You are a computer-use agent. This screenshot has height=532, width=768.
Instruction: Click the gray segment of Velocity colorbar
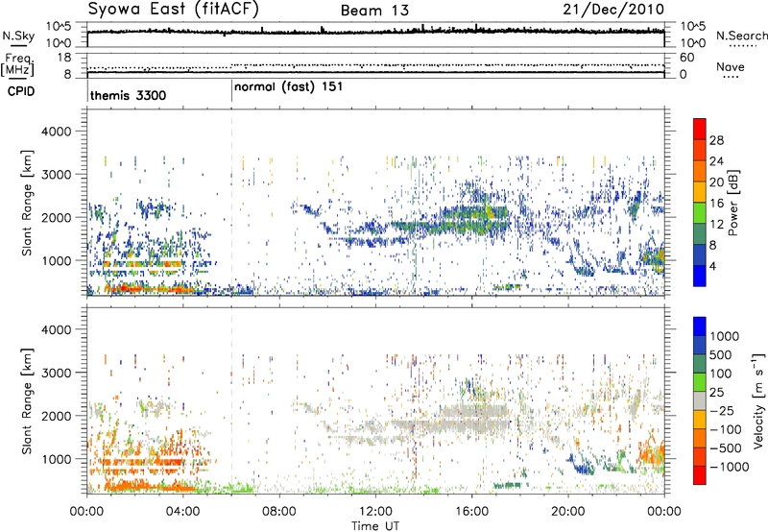[x=700, y=401]
